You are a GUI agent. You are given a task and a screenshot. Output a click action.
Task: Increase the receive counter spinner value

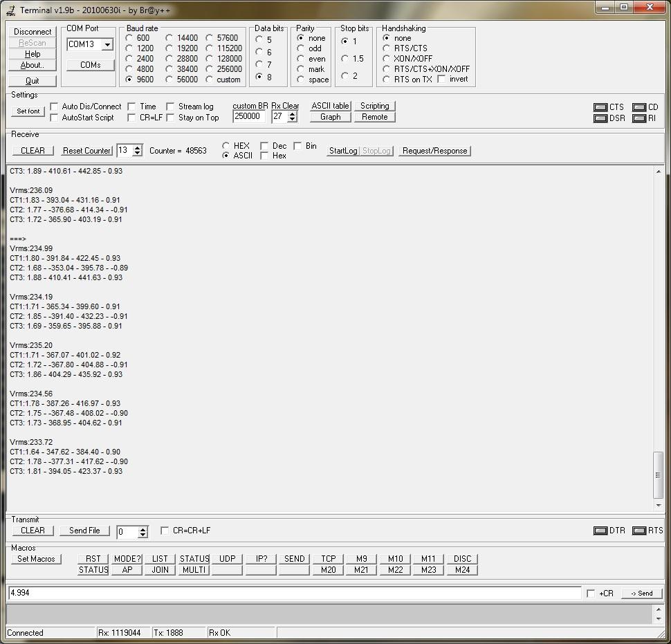tap(138, 147)
